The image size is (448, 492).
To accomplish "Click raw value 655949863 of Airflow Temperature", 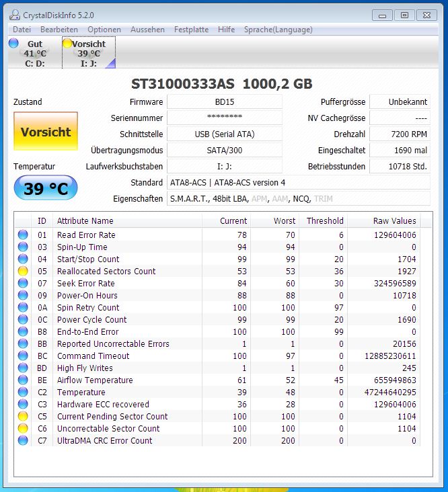I will click(x=395, y=380).
